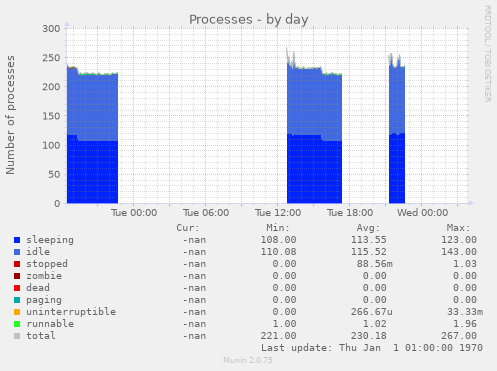The height and width of the screenshot is (371, 497).
Task: Click the 'sleeping' legend label
Action: pyautogui.click(x=50, y=240)
